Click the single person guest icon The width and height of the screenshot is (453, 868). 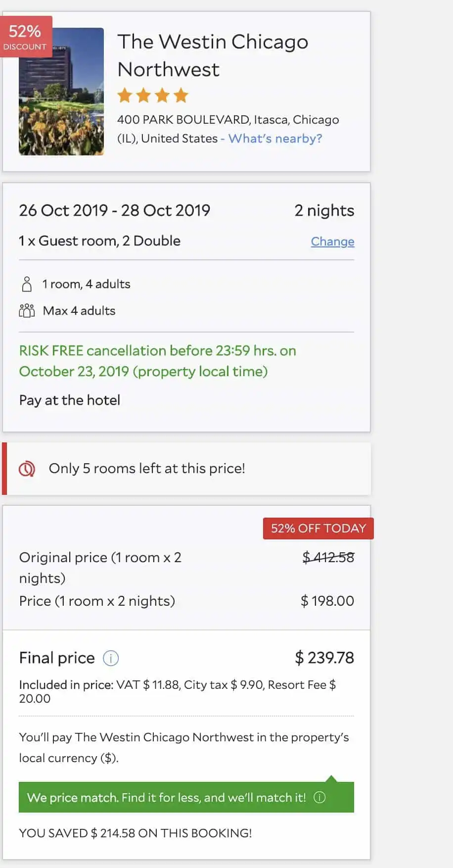tap(27, 284)
